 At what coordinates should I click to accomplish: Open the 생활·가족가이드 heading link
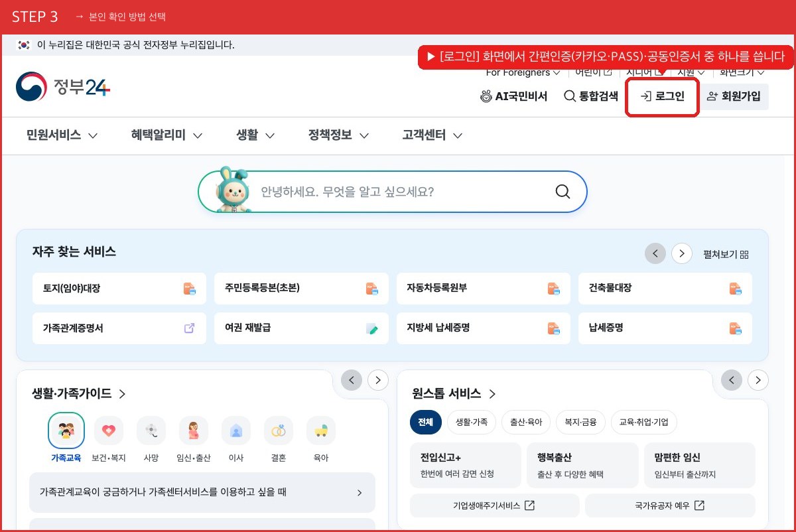(x=79, y=393)
